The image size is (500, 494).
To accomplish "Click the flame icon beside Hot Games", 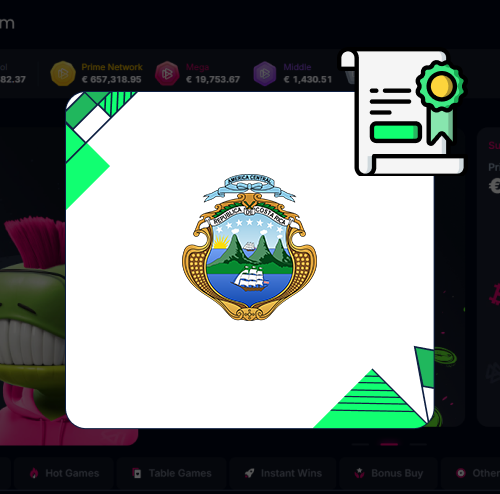I will coord(34,473).
